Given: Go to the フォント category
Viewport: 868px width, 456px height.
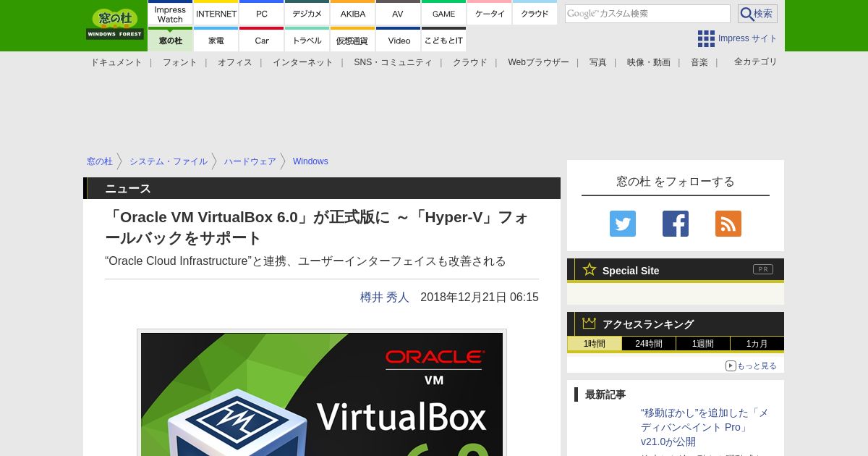Looking at the screenshot, I should pyautogui.click(x=179, y=62).
